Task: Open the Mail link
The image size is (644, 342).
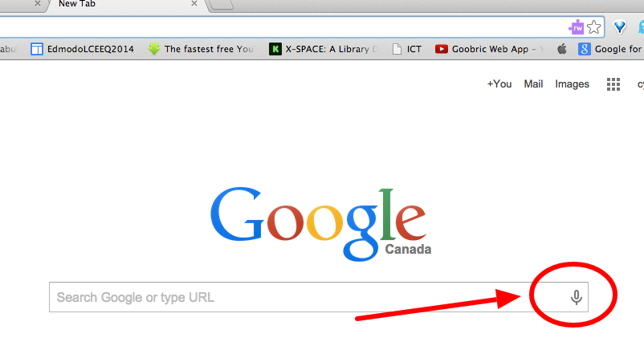Action: click(533, 84)
